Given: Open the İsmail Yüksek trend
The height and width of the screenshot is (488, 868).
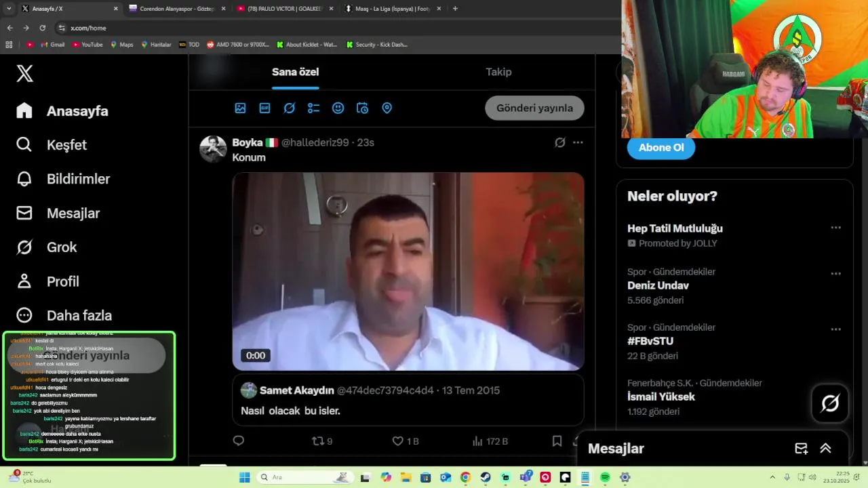Looking at the screenshot, I should pyautogui.click(x=661, y=396).
